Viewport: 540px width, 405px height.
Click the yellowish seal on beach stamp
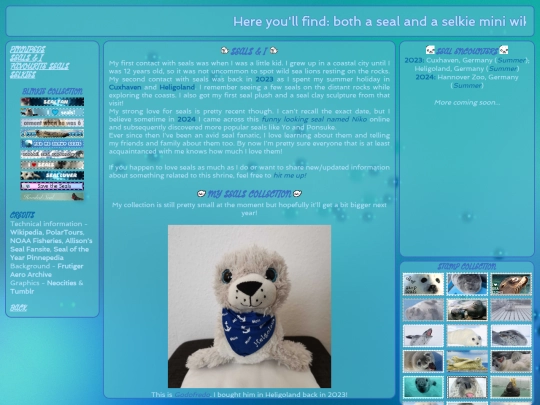coord(467,361)
